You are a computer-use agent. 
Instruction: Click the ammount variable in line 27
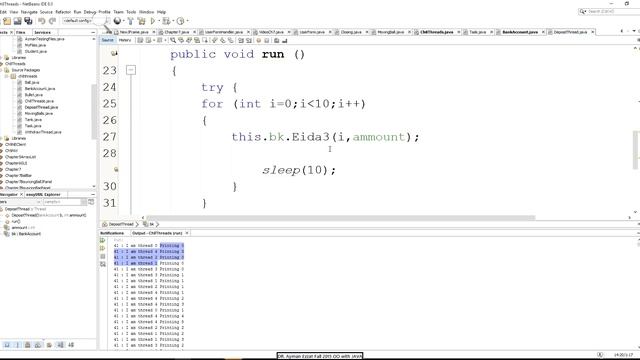tap(379, 137)
